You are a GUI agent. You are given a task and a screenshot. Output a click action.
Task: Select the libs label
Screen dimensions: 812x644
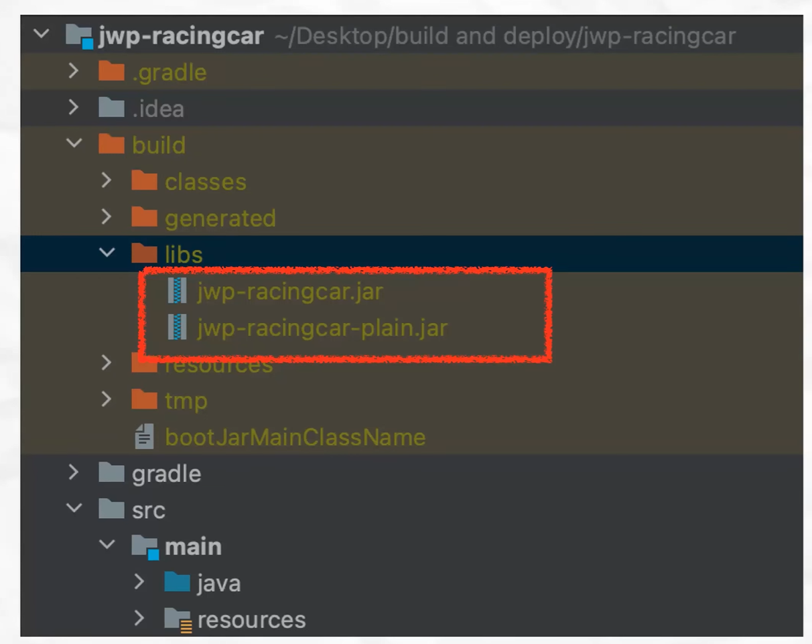pyautogui.click(x=184, y=255)
